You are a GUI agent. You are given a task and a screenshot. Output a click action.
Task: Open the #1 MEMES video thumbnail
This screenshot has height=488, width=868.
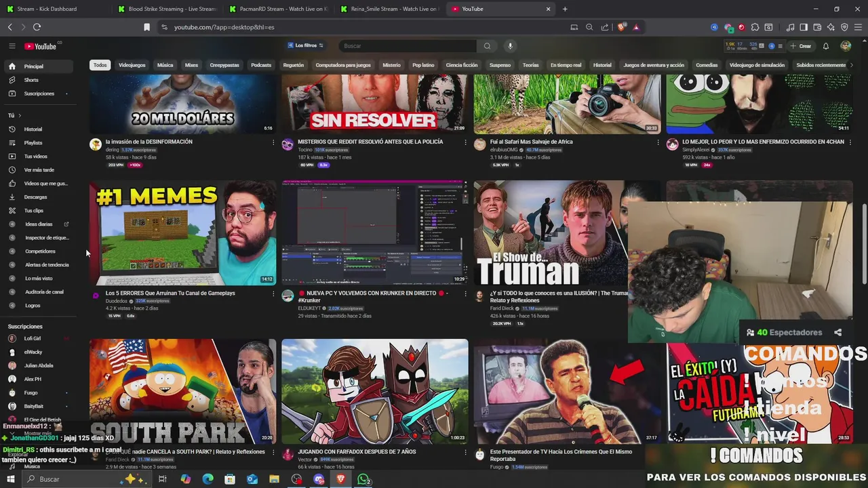pyautogui.click(x=182, y=232)
